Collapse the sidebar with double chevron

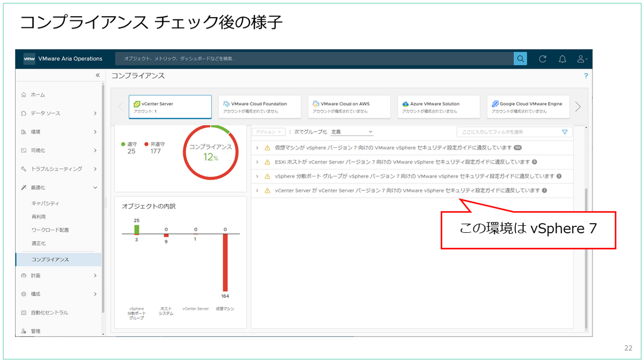(x=97, y=76)
